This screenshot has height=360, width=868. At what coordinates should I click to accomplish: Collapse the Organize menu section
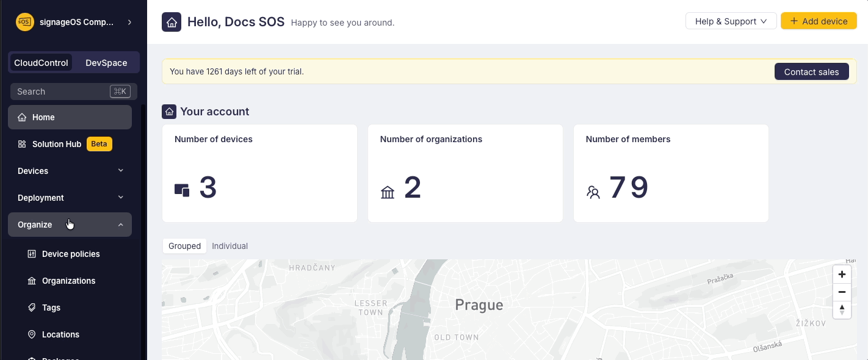70,225
